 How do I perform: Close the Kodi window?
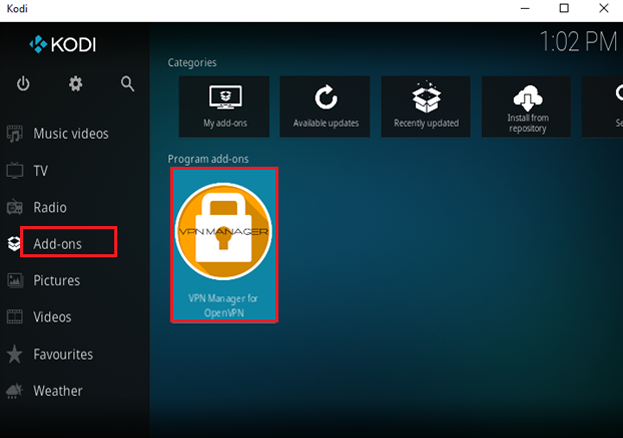[x=604, y=8]
